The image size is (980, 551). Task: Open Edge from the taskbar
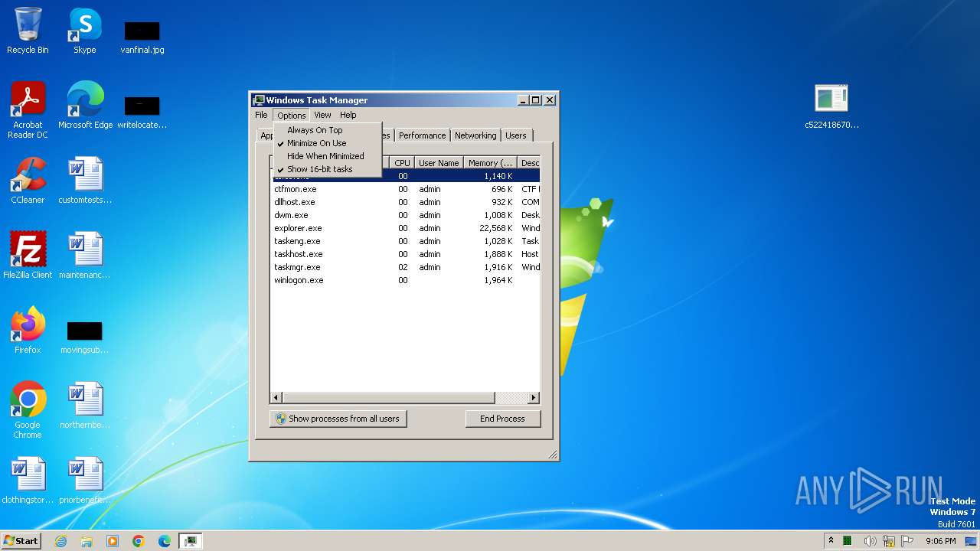pyautogui.click(x=165, y=541)
